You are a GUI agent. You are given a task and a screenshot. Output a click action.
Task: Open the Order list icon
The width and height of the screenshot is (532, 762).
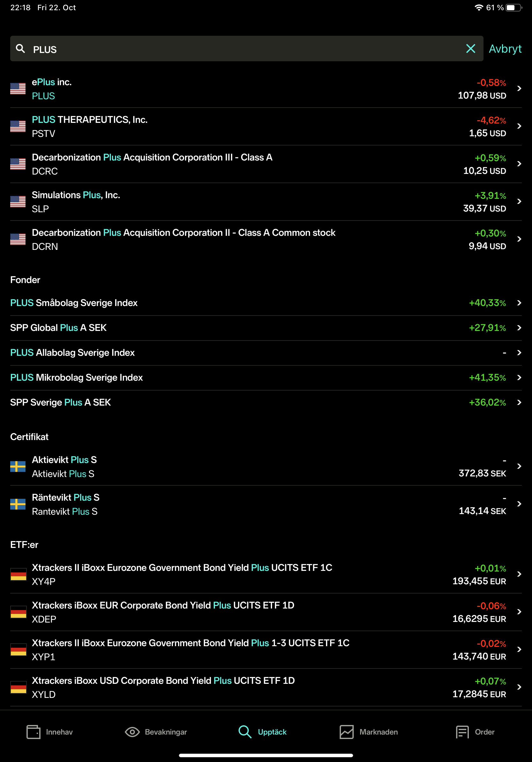pos(462,732)
